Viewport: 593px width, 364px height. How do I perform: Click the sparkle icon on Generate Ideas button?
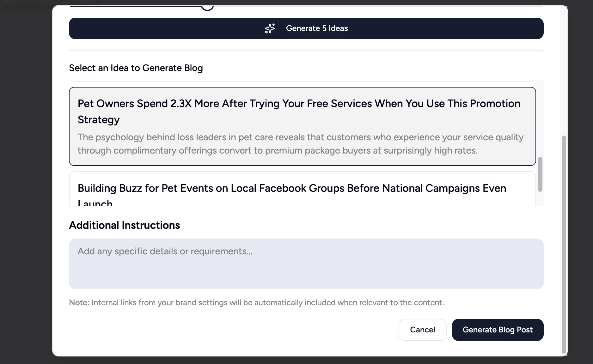[270, 28]
